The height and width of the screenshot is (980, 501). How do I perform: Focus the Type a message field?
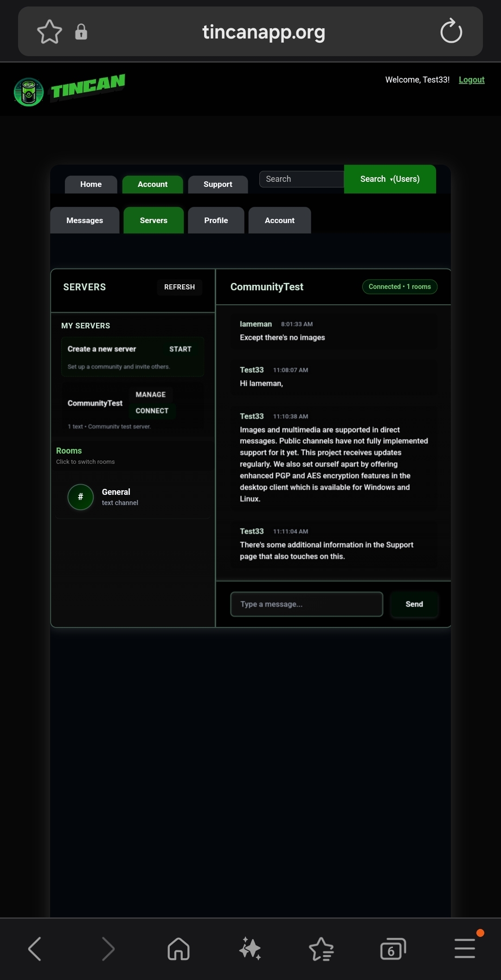coord(307,604)
